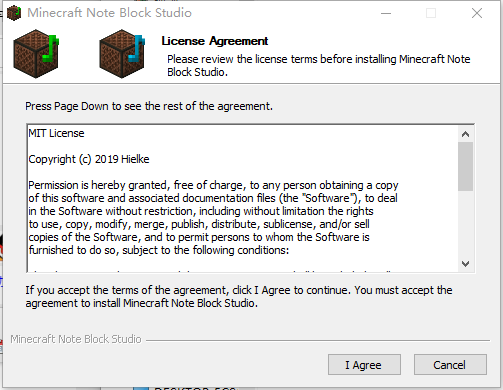This screenshot has height=390, width=503.
Task: Close the installer window
Action: (x=477, y=13)
